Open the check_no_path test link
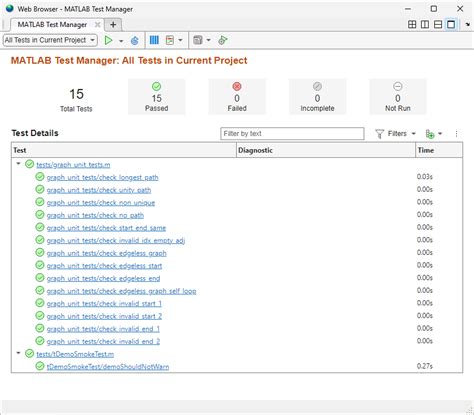This screenshot has height=415, width=474. point(95,215)
